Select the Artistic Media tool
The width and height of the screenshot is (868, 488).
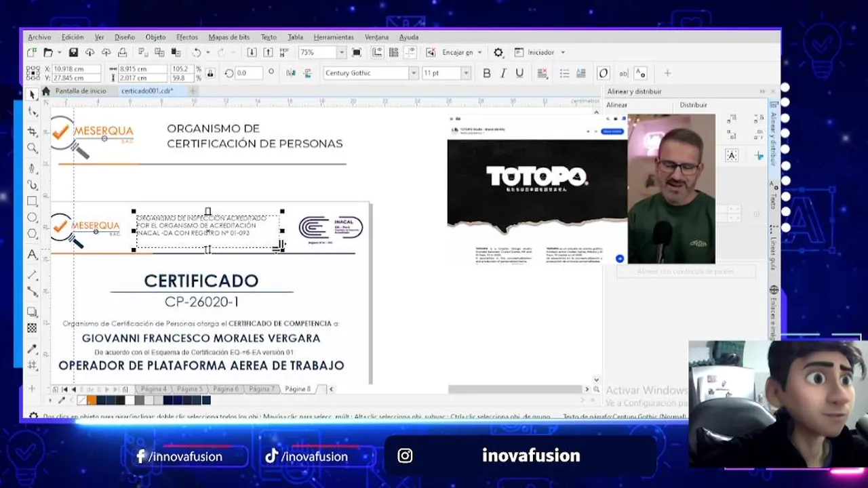point(33,184)
